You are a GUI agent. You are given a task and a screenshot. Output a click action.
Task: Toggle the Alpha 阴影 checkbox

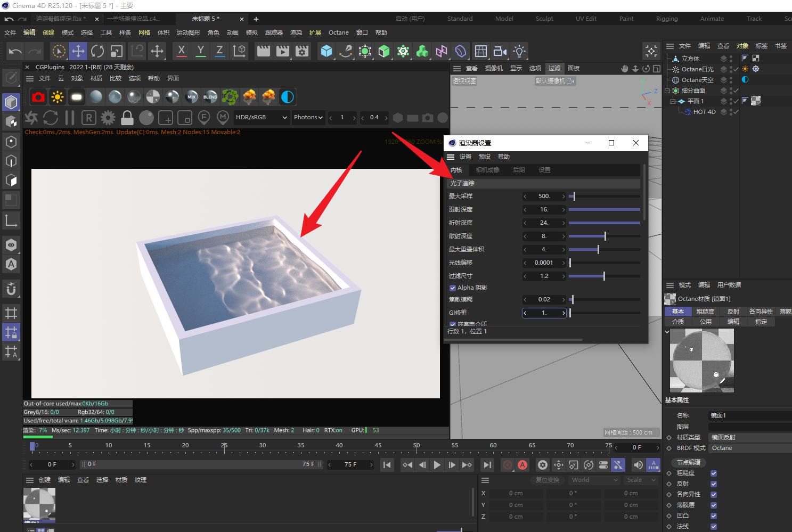coord(453,288)
